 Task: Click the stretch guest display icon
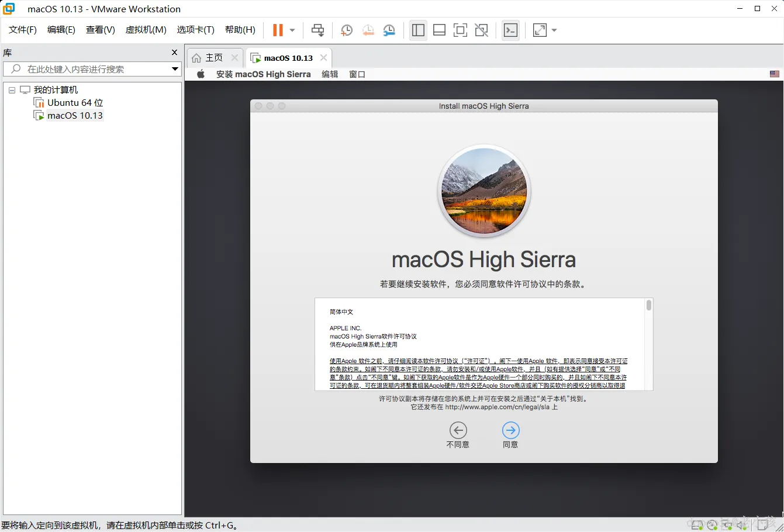(x=540, y=30)
